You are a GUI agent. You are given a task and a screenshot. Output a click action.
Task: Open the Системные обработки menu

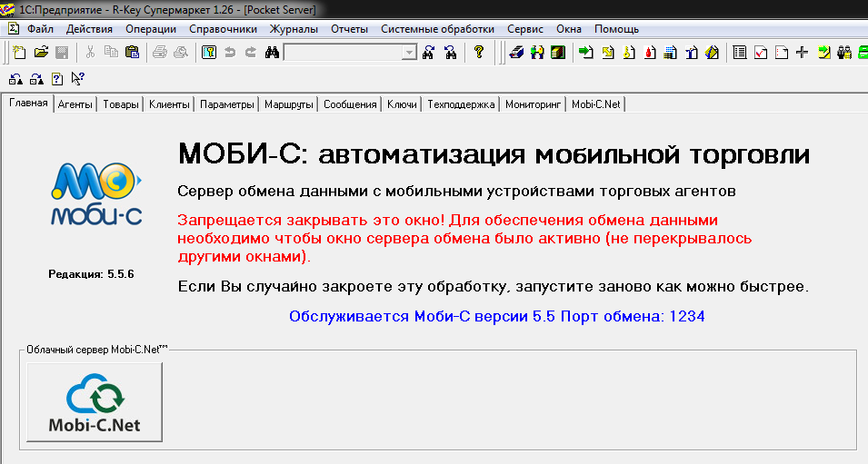(437, 29)
